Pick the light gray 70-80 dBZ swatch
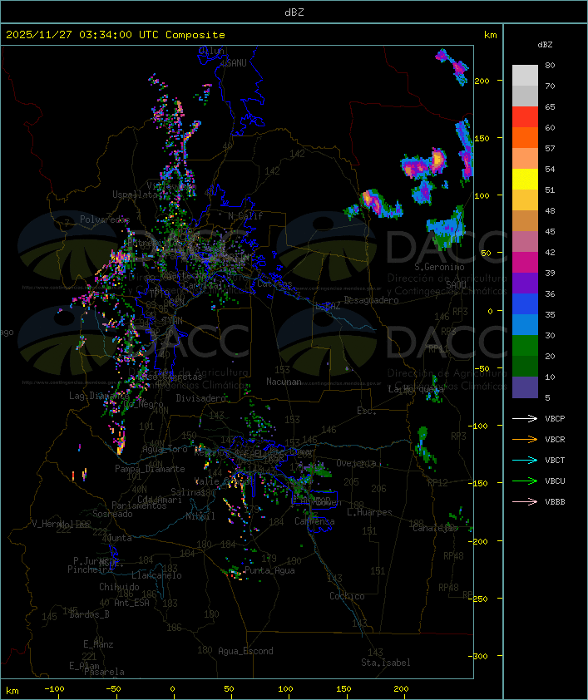 coord(525,75)
